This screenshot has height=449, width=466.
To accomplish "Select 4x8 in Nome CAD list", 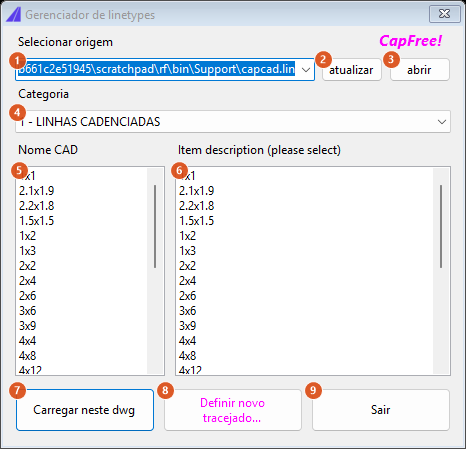I will click(x=81, y=356).
